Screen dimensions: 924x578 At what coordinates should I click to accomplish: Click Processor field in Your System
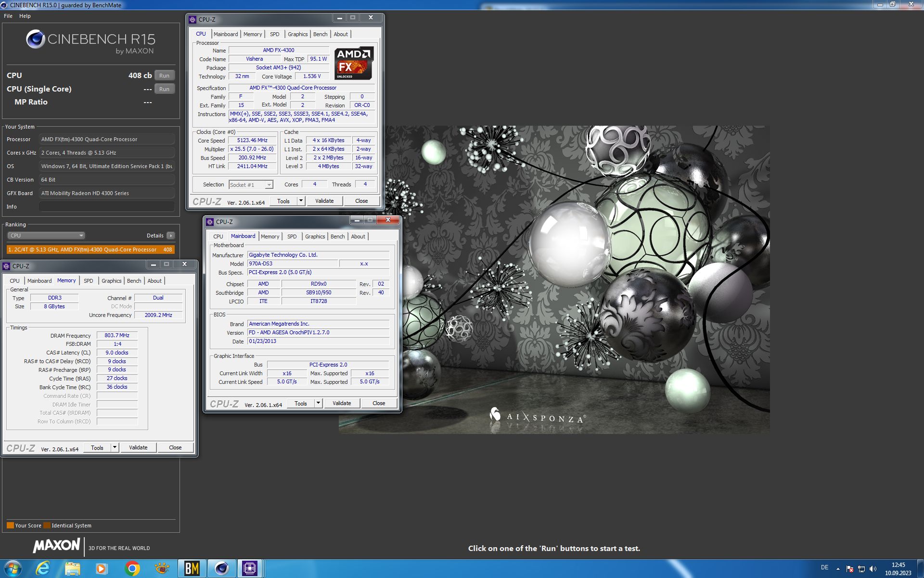107,139
